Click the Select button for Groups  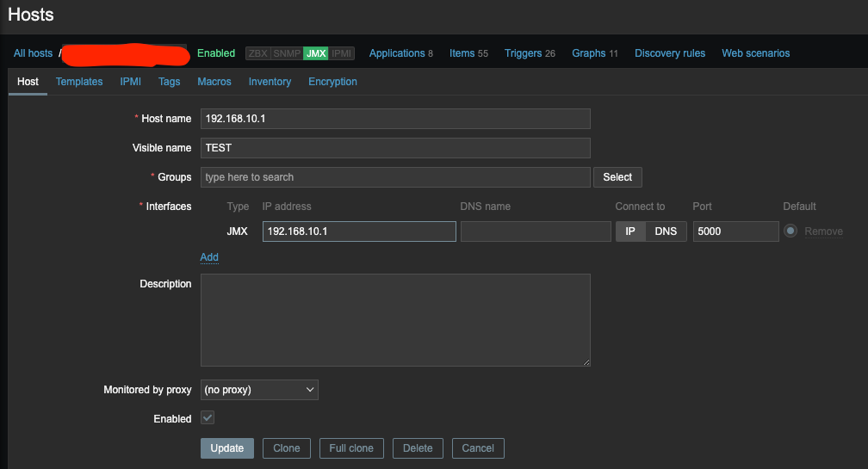pos(617,177)
